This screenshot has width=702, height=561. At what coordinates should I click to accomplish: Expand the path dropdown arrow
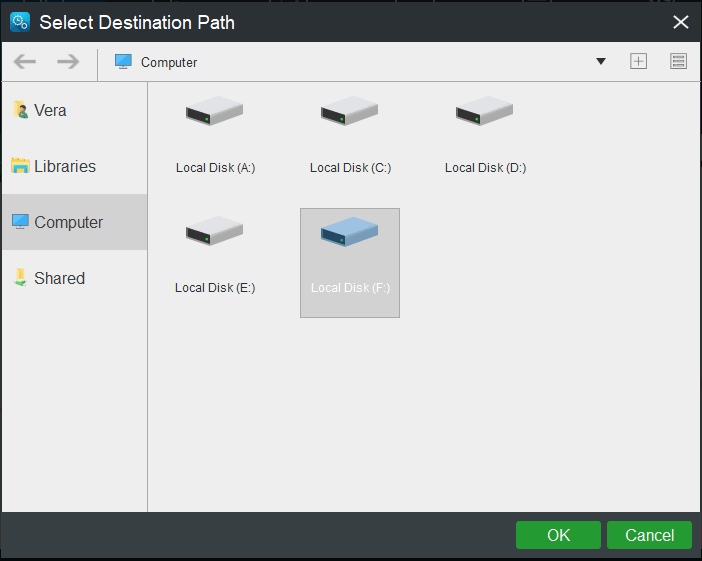tap(601, 62)
